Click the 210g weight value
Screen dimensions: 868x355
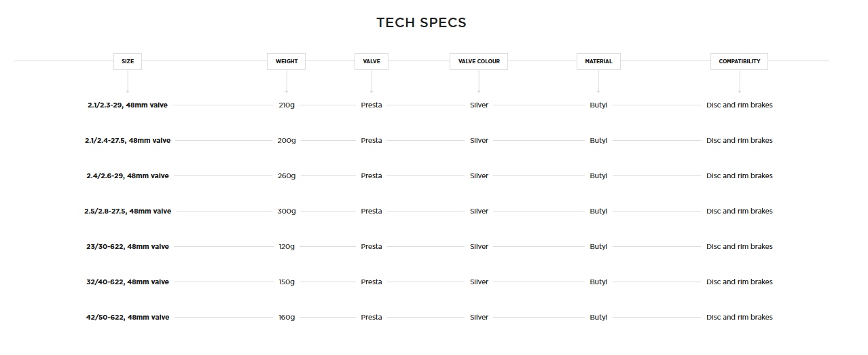287,105
